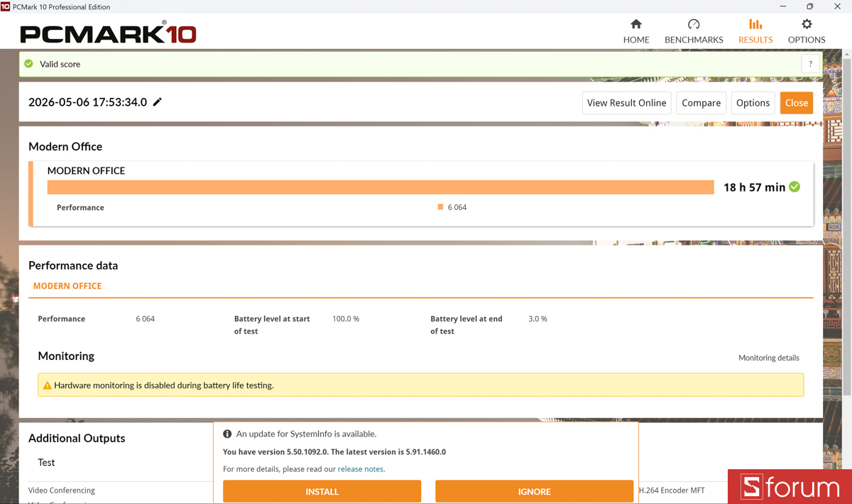The image size is (852, 504).
Task: Open result Options button
Action: (x=753, y=103)
